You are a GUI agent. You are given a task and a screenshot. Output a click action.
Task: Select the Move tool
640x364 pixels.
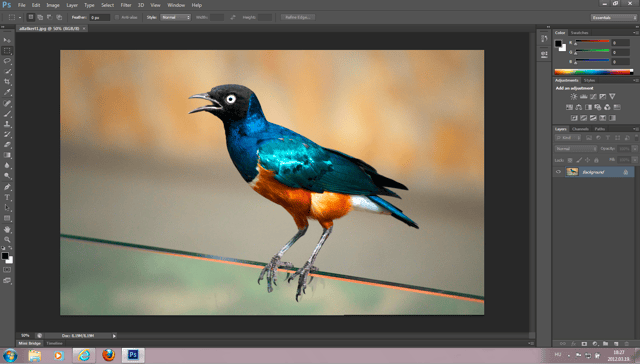(x=7, y=40)
